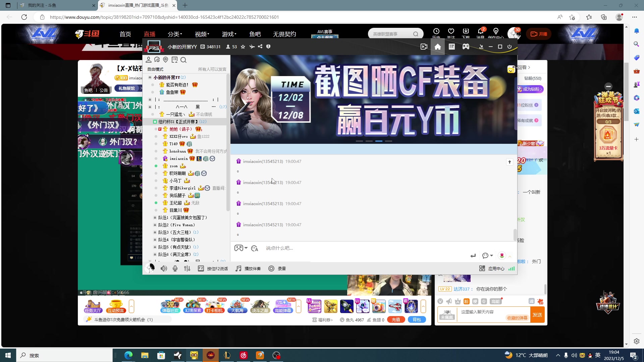Click the Douyu 充值 recharge button
The image size is (644, 362).
click(396, 319)
